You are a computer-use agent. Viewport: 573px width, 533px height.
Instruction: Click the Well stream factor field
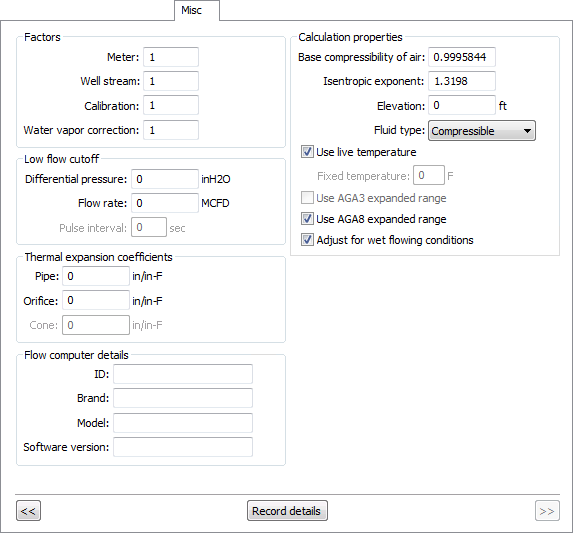point(171,81)
